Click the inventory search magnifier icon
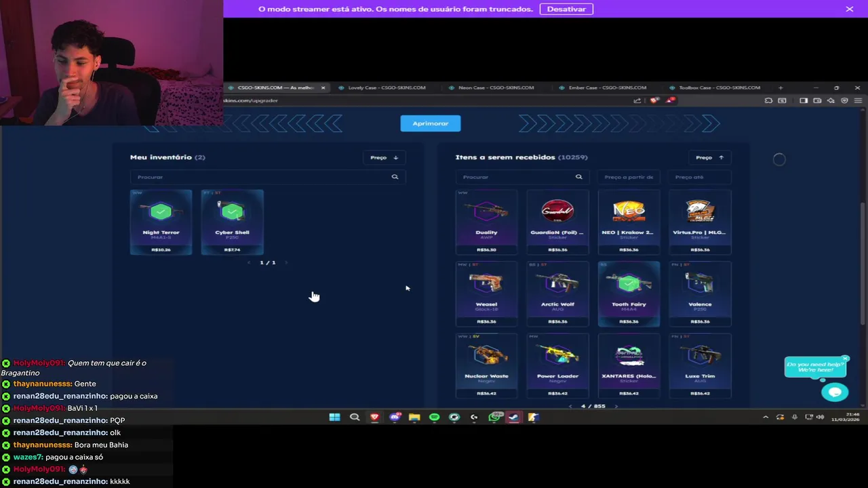The image size is (868, 488). click(x=395, y=177)
